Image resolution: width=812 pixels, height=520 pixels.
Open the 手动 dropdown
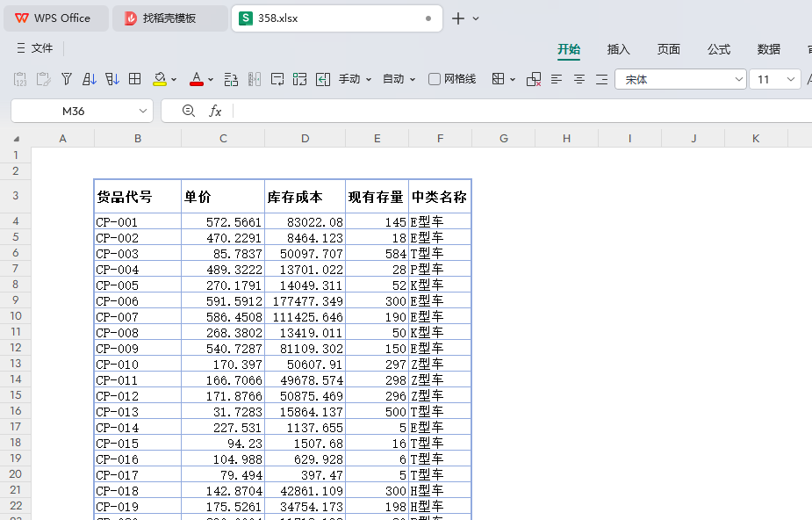[x=356, y=79]
